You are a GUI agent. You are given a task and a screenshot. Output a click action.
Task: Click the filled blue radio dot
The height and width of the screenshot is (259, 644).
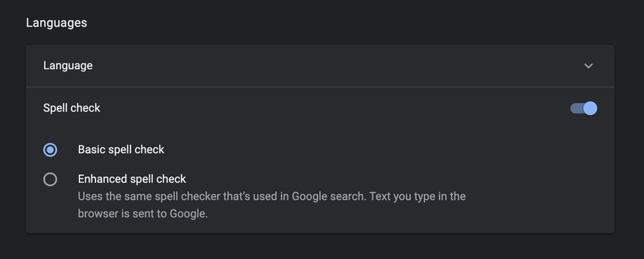click(x=50, y=150)
